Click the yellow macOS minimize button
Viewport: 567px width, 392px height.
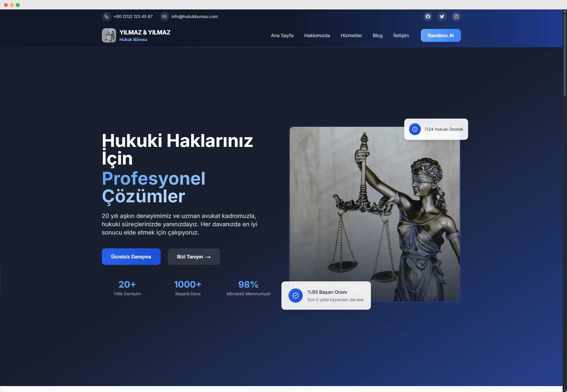coord(12,5)
